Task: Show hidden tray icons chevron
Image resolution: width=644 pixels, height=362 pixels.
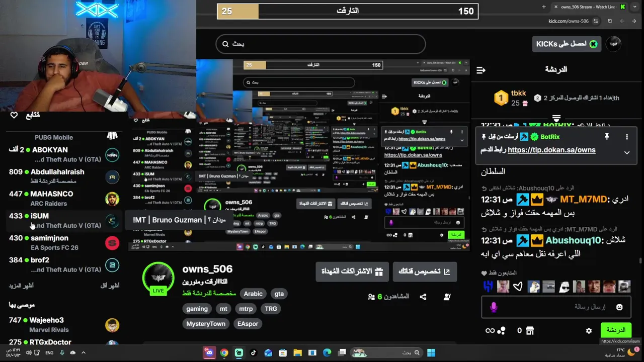Action: click(84, 352)
